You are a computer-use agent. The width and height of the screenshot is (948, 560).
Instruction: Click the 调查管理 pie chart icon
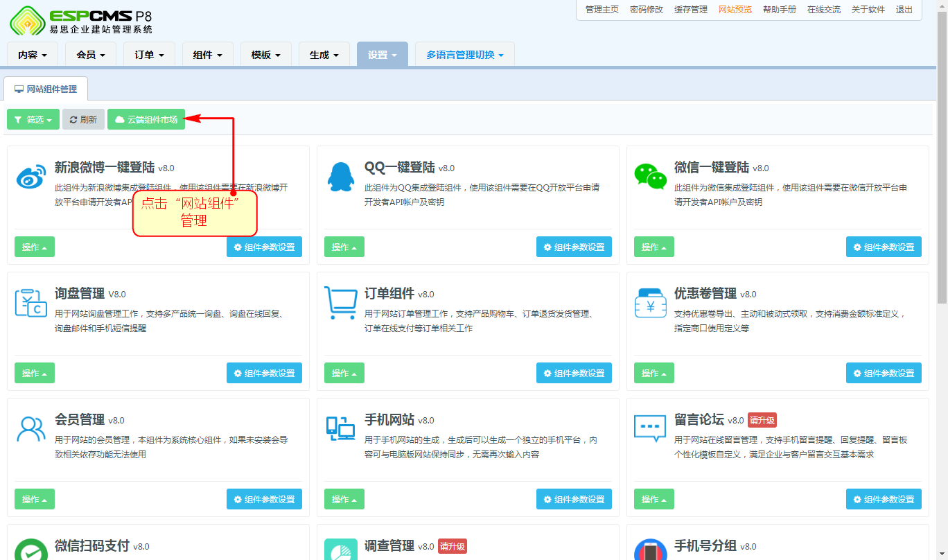[x=340, y=550]
